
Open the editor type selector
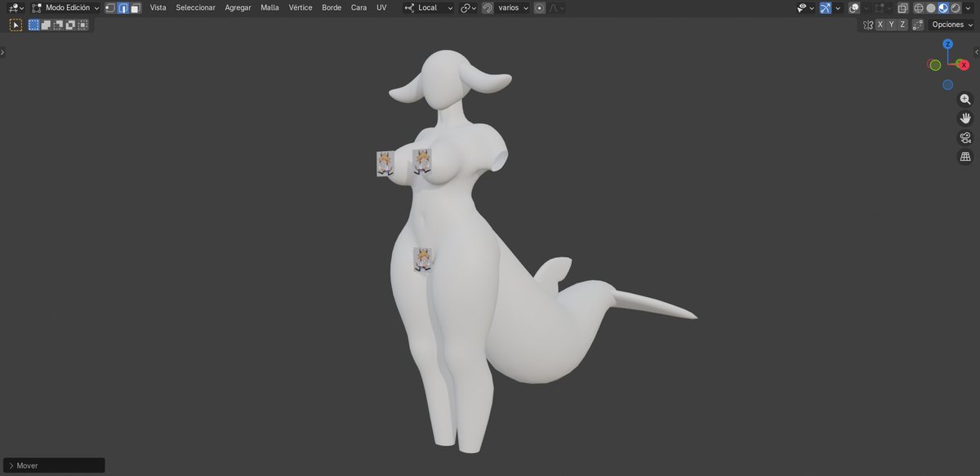pos(16,7)
